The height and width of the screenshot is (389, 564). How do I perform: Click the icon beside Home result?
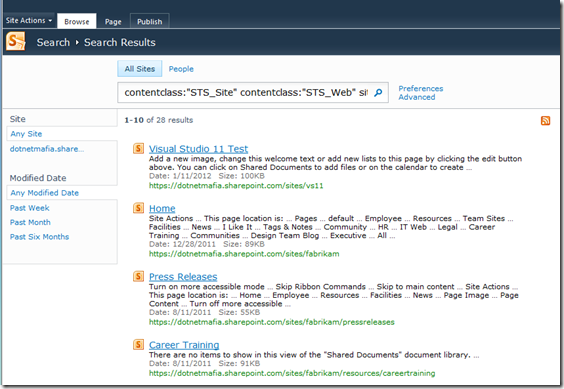pos(138,208)
